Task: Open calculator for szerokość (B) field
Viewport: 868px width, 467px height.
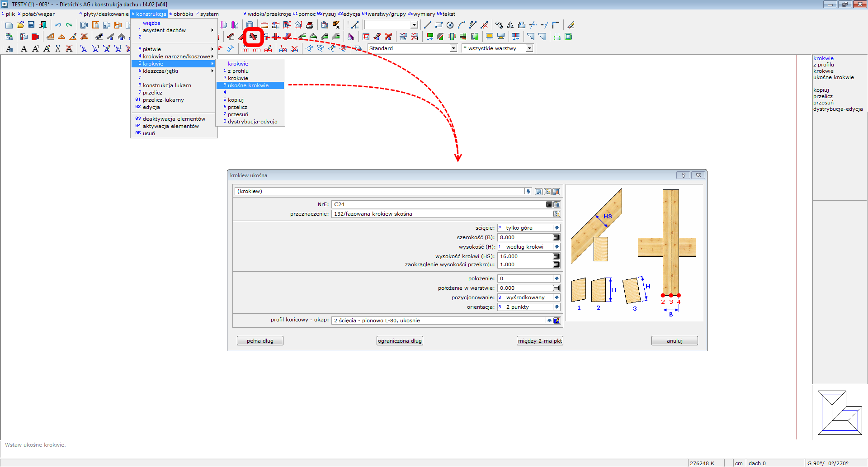Action: coord(556,237)
